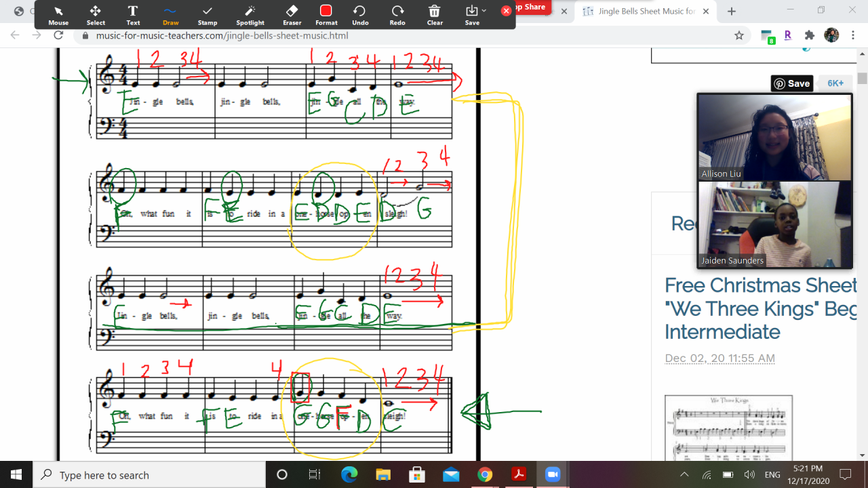868x488 pixels.
Task: Select Allison Liu's video thumbnail
Action: point(774,137)
